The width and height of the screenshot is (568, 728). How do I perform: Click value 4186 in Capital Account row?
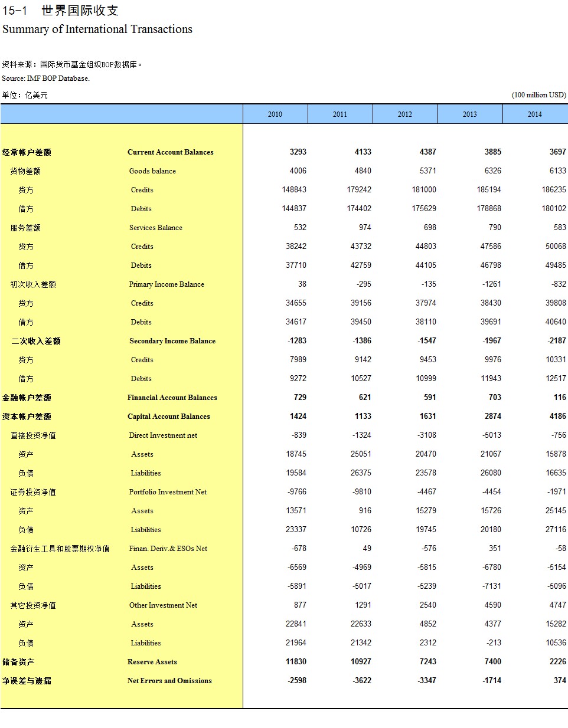(558, 416)
